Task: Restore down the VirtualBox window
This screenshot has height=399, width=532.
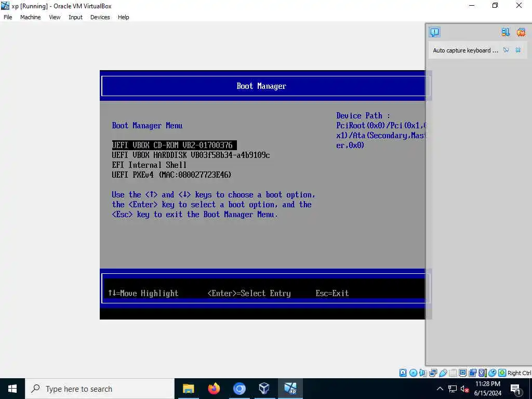Action: pyautogui.click(x=495, y=5)
